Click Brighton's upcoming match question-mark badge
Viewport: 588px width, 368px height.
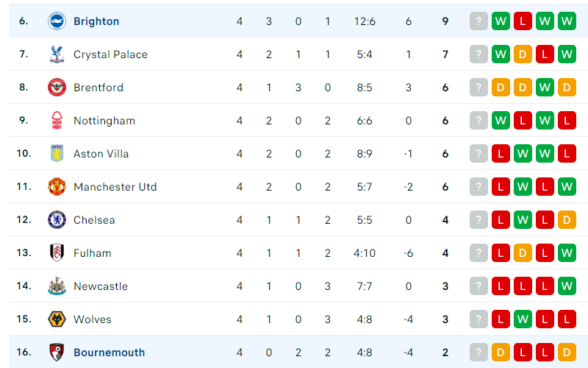pyautogui.click(x=478, y=21)
